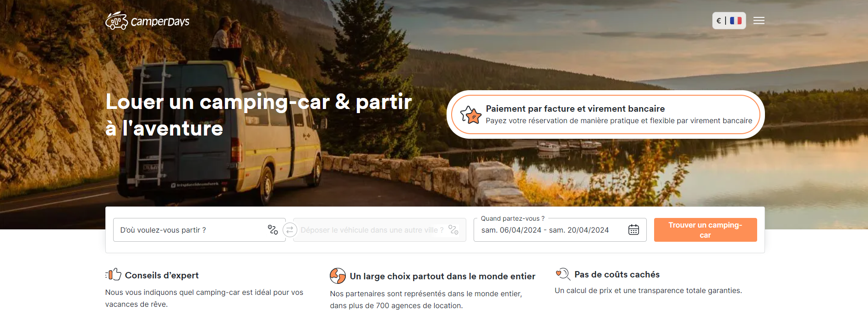
Task: Click the thumbs-up 'Conseils d'expert' icon
Action: point(114,274)
